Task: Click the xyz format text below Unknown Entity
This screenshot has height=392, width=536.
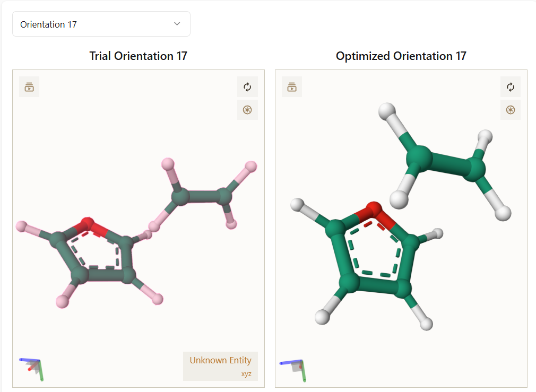Action: click(x=246, y=374)
